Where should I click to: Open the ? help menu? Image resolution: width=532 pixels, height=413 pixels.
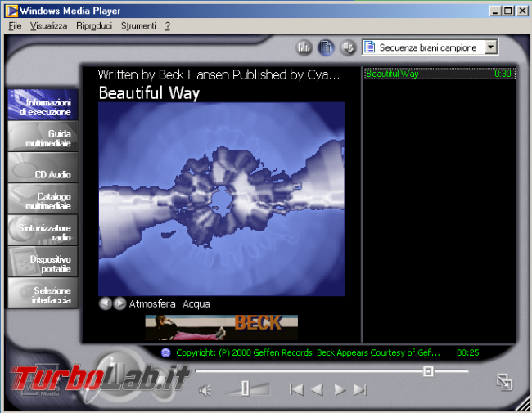(168, 26)
